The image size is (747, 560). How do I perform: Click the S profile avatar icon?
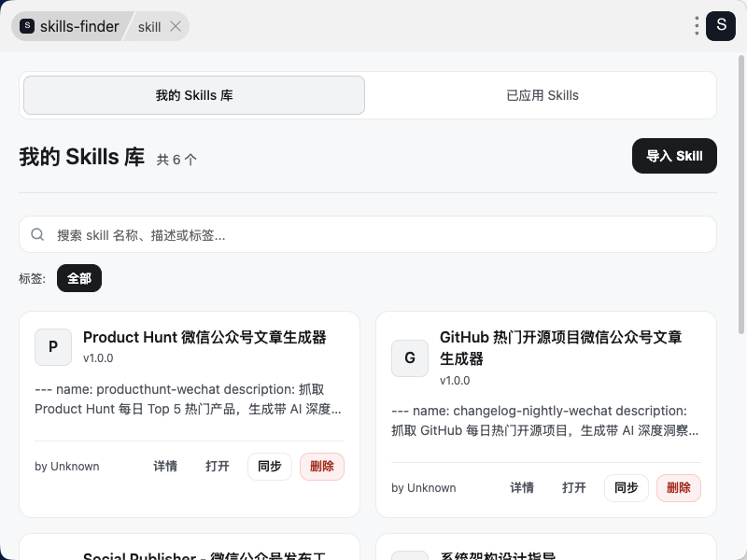coord(721,26)
